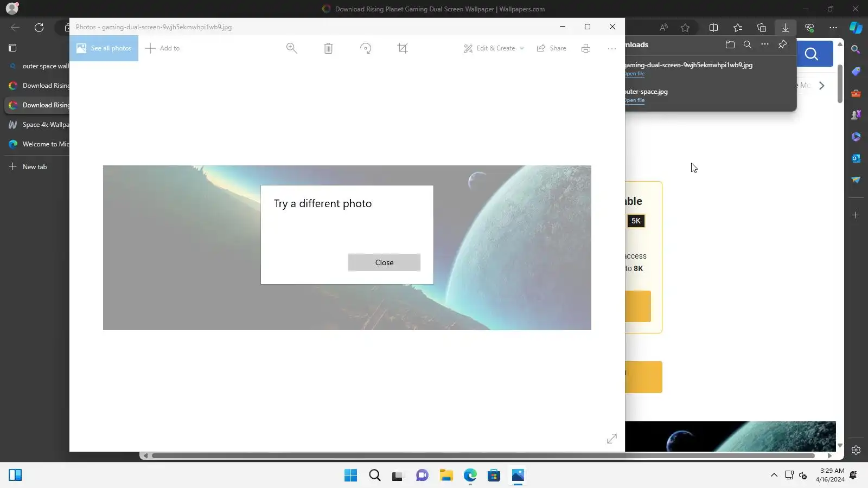Open Microsoft 365 in the Edge sidebar
This screenshot has height=488, width=868.
[x=856, y=137]
